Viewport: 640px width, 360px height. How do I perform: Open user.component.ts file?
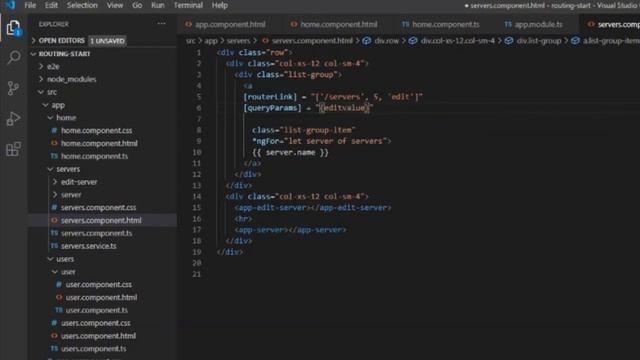(96, 310)
